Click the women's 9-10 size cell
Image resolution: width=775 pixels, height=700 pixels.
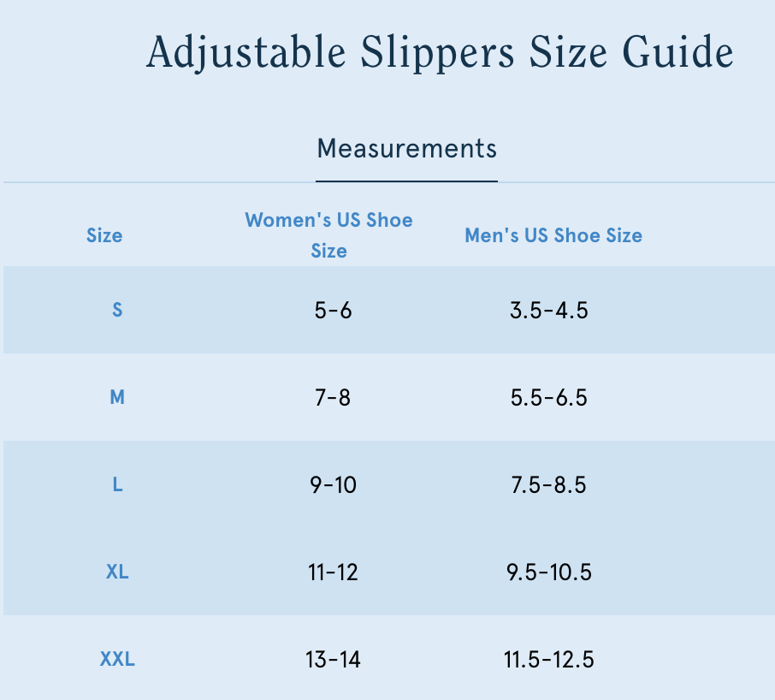click(x=333, y=485)
